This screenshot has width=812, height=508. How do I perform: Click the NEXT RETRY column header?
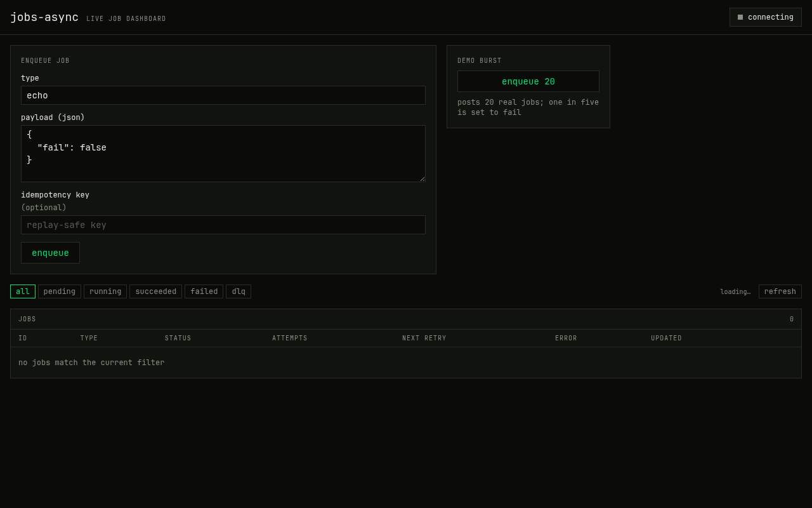pos(424,338)
